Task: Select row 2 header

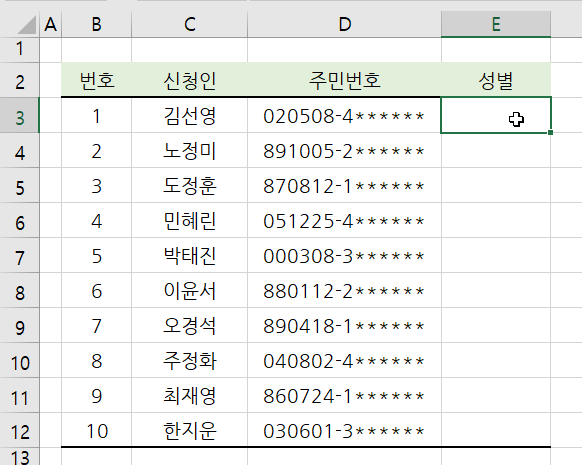Action: (19, 80)
